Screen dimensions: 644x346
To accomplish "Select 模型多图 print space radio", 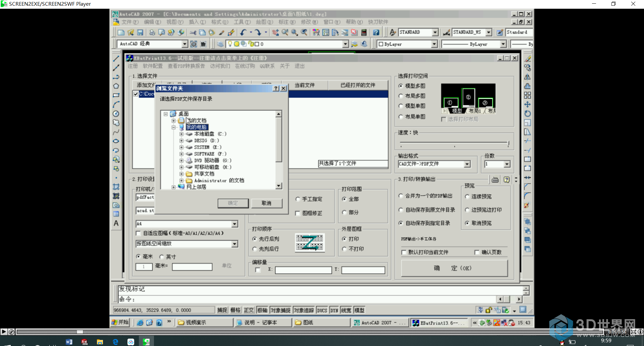I will tap(401, 86).
